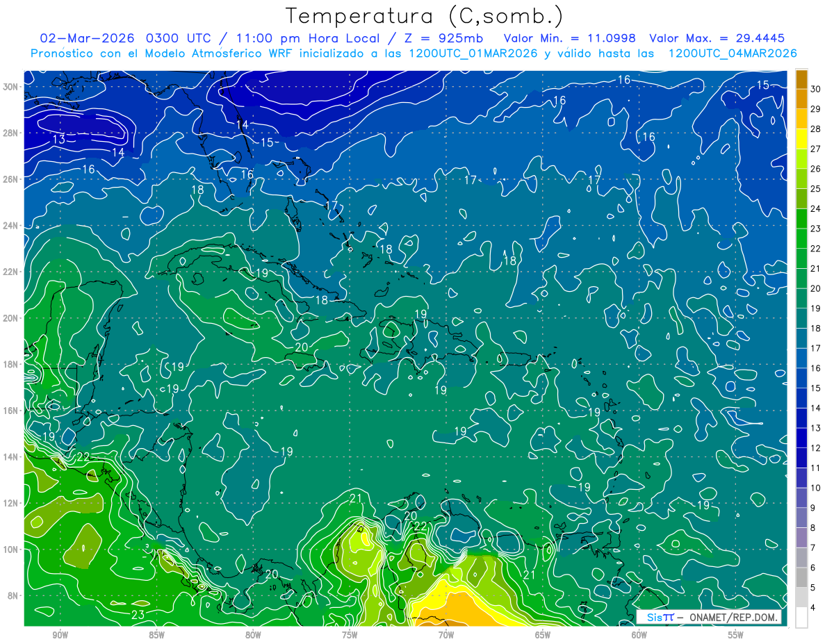Screen dimensions: 834x644
Task: Click the "85W" longitude axis label
Action: 156,635
